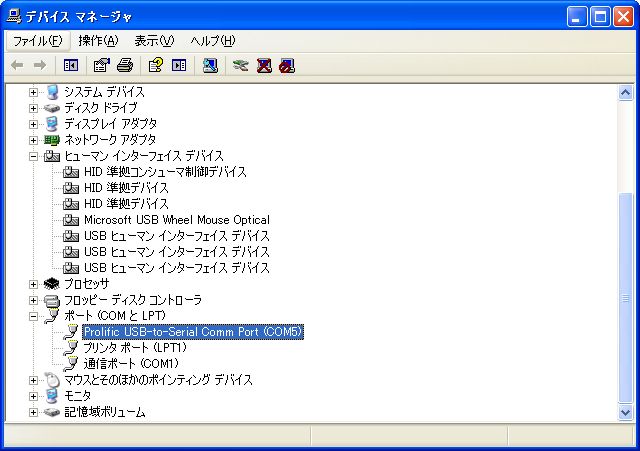Select Microsoft USB Wheel Mouse Optical entry
The height and width of the screenshot is (451, 640).
tap(177, 220)
